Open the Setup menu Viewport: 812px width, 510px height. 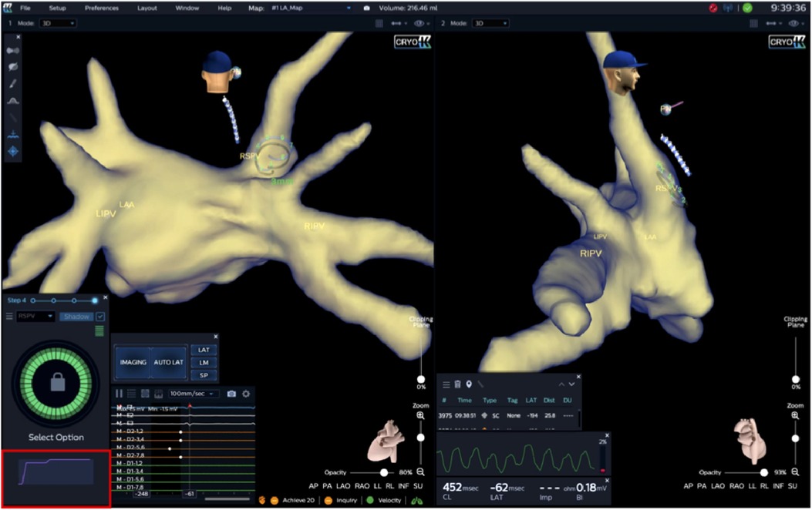pos(58,8)
